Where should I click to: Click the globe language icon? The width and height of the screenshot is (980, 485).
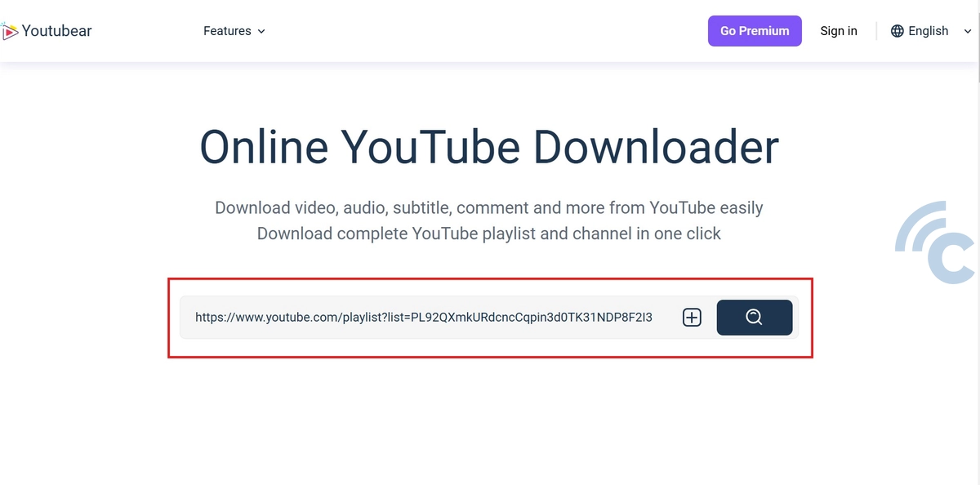(x=898, y=31)
